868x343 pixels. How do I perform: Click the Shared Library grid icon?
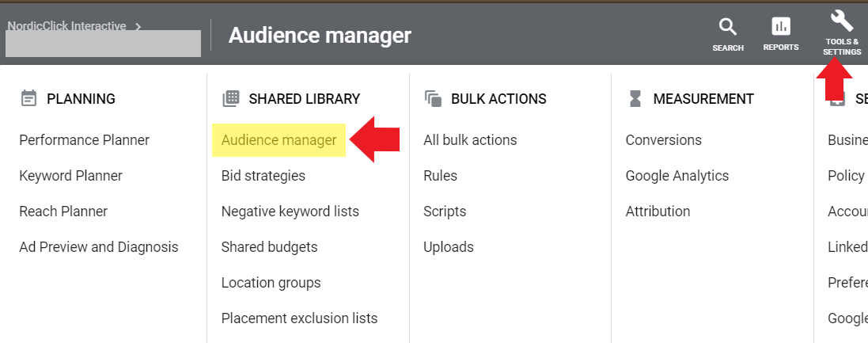[231, 99]
